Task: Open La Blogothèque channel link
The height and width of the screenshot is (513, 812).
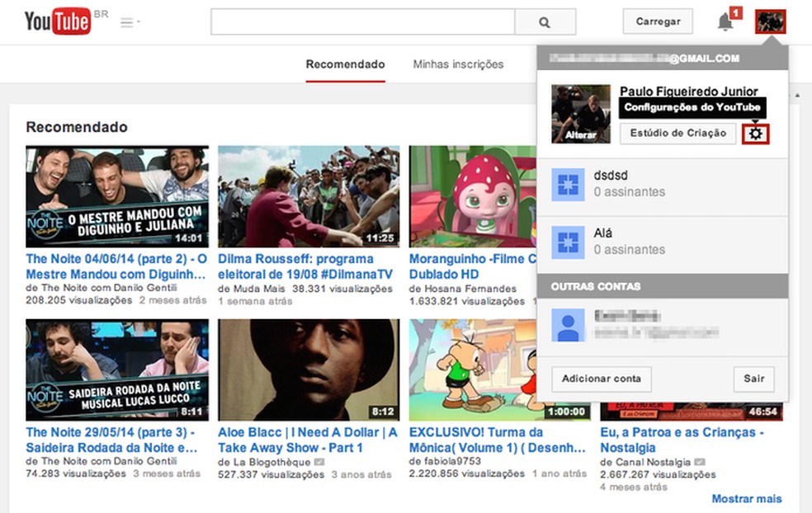Action: coord(271,462)
